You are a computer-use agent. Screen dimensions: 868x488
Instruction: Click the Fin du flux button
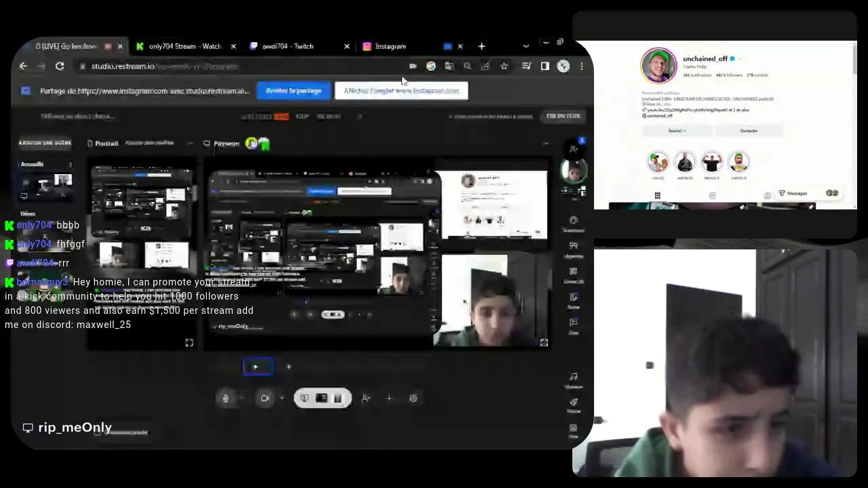564,116
